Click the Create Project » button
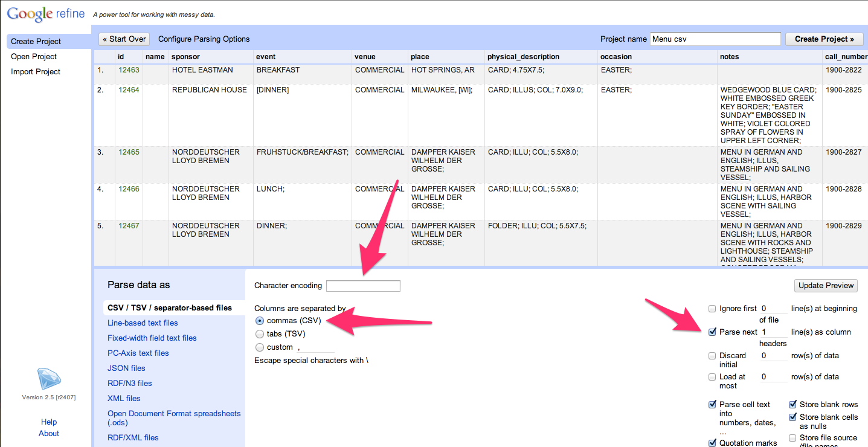This screenshot has width=868, height=447. (x=825, y=39)
